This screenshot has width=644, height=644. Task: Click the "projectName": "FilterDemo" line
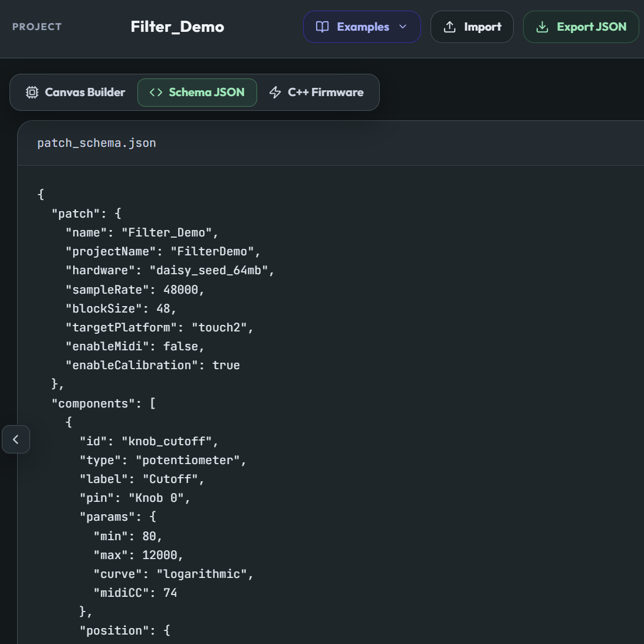pos(163,251)
